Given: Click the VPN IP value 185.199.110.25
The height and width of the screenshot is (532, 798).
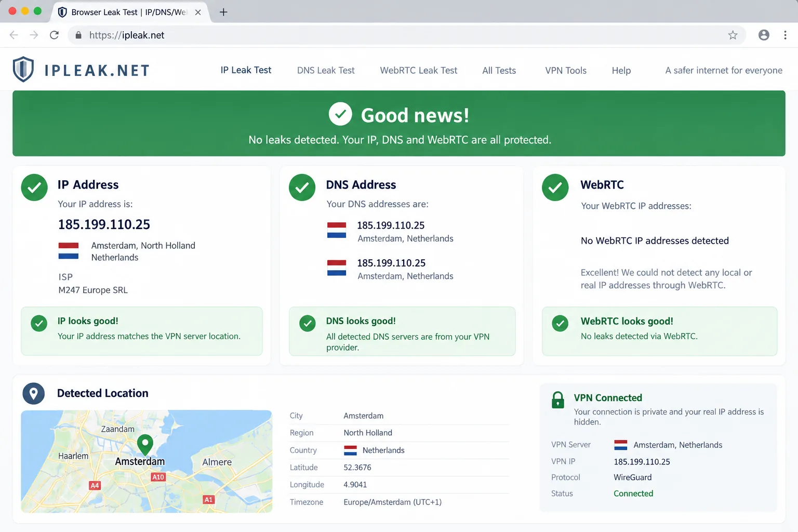Looking at the screenshot, I should tap(642, 462).
